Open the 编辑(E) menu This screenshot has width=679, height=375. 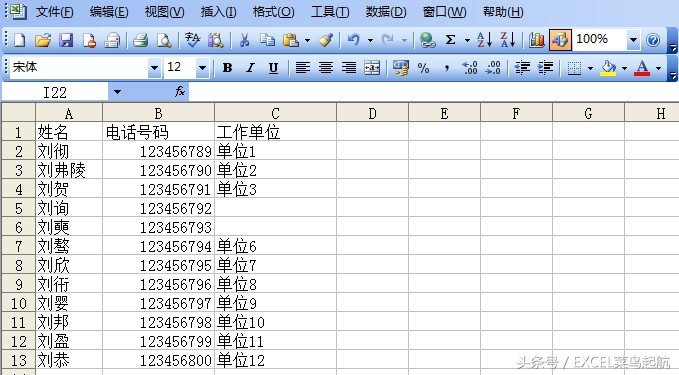click(x=109, y=12)
